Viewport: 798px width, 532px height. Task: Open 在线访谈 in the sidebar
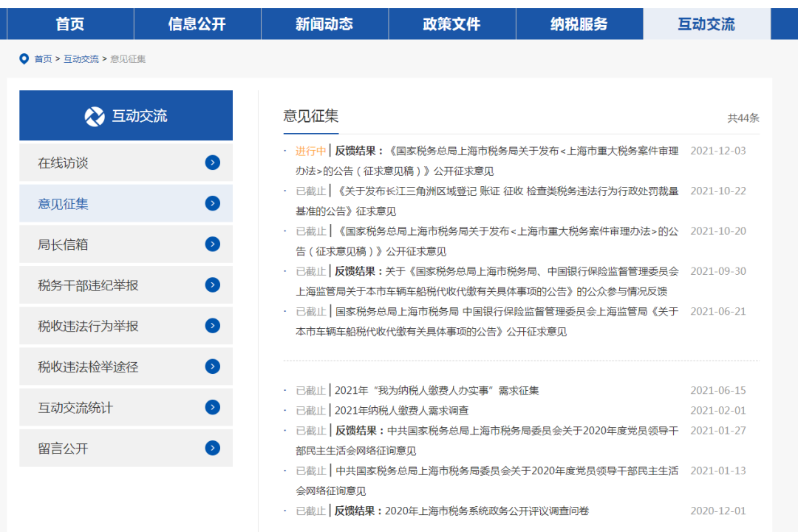pos(126,163)
